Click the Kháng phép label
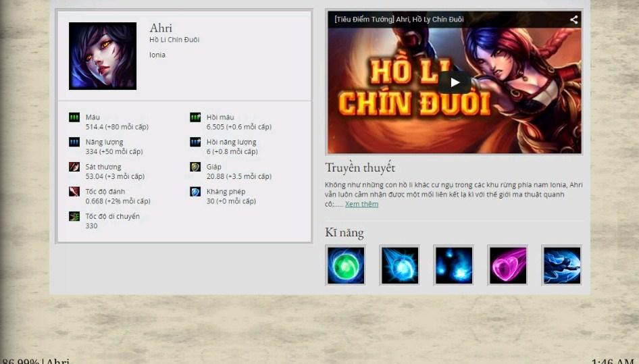This screenshot has height=364, width=639. (x=226, y=192)
